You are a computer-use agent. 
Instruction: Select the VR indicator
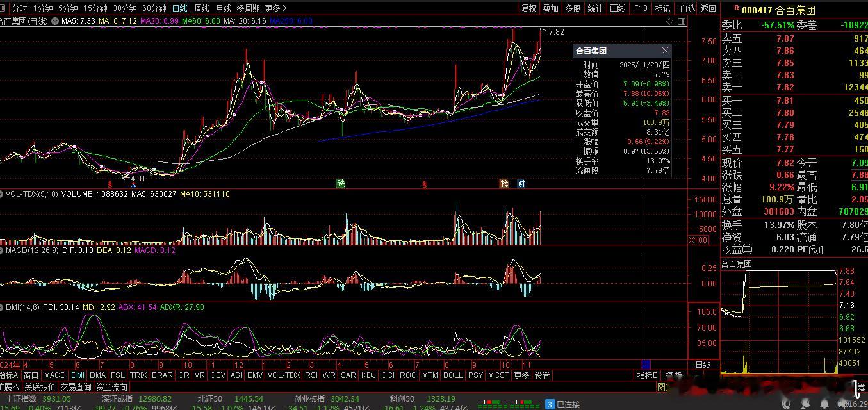[200, 375]
